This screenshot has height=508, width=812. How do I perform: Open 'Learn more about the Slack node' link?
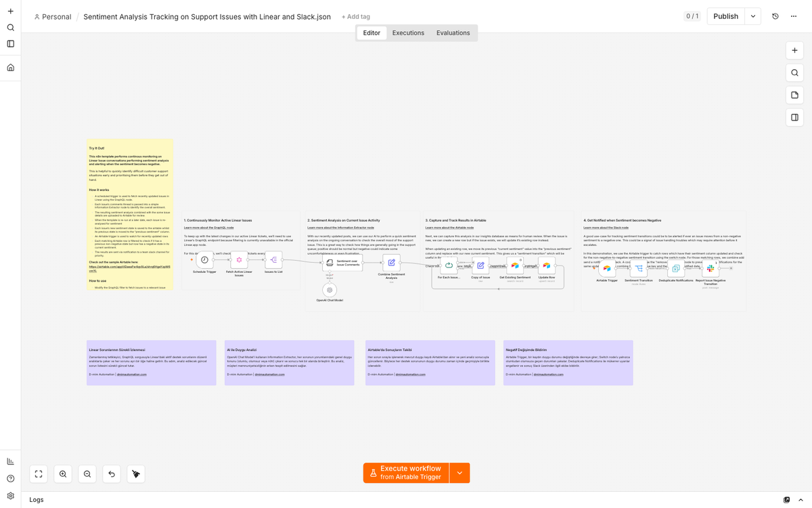click(x=606, y=228)
